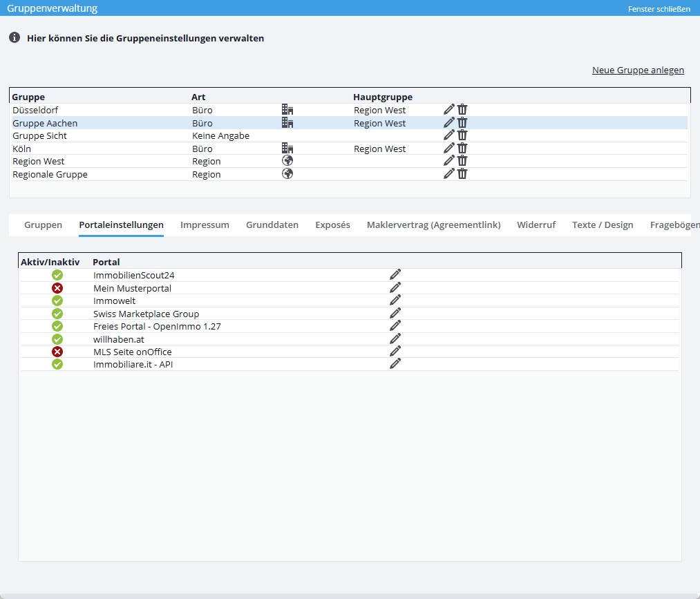
Task: Delete Gruppe Sicht via trash icon
Action: point(462,135)
